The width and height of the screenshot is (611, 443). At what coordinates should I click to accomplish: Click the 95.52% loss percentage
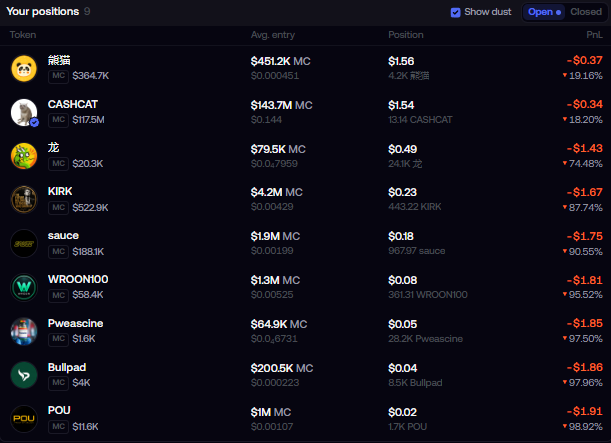583,295
